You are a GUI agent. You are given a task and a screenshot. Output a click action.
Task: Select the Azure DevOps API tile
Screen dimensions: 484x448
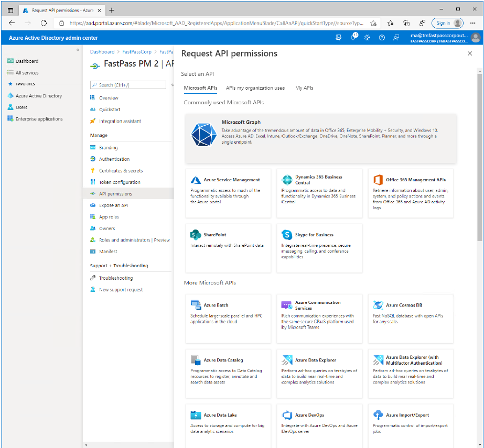319,425
